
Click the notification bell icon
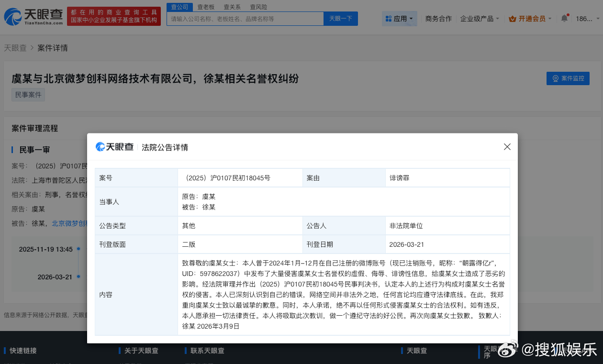click(564, 19)
